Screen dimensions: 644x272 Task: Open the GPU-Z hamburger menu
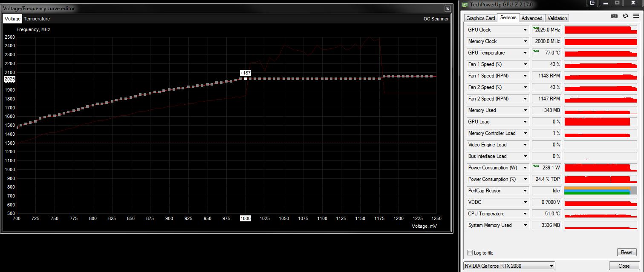636,16
